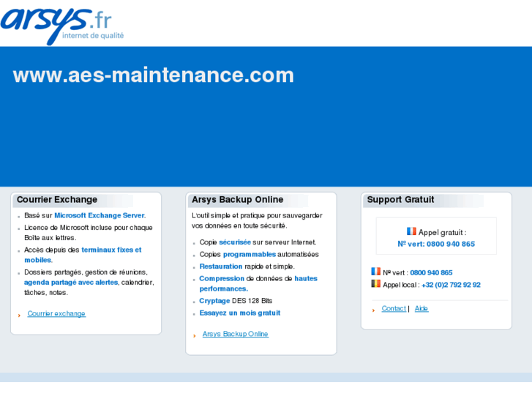This screenshot has width=532, height=399.
Task: Click the Cryptage link
Action: 214,301
